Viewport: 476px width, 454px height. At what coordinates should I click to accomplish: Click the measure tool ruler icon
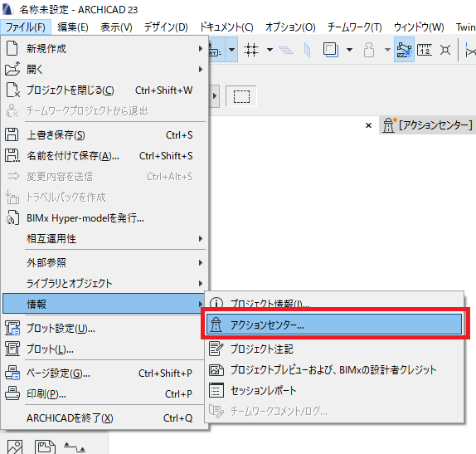coord(425,50)
